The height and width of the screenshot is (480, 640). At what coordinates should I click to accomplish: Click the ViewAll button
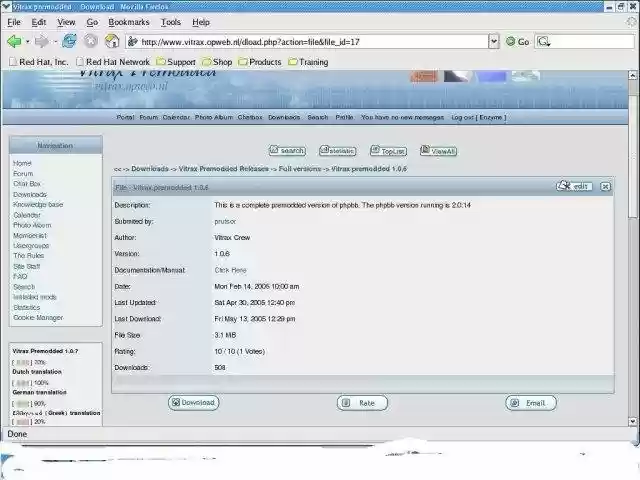click(438, 151)
